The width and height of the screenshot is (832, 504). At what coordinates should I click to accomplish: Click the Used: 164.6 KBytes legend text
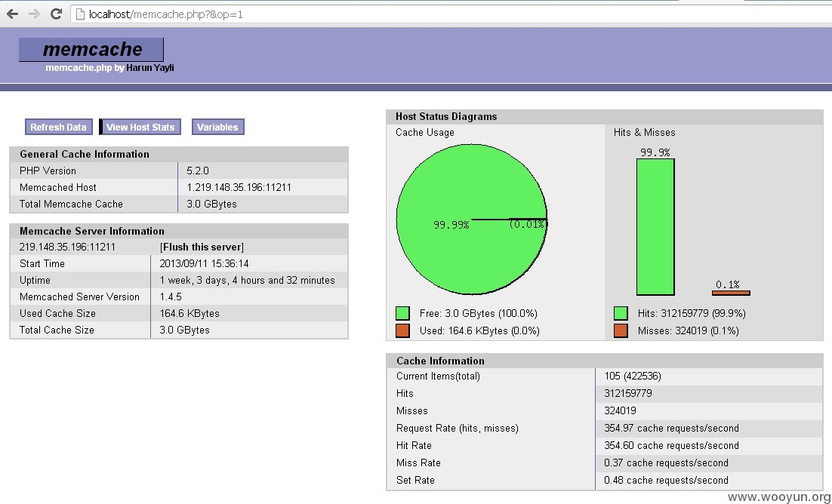(x=479, y=331)
